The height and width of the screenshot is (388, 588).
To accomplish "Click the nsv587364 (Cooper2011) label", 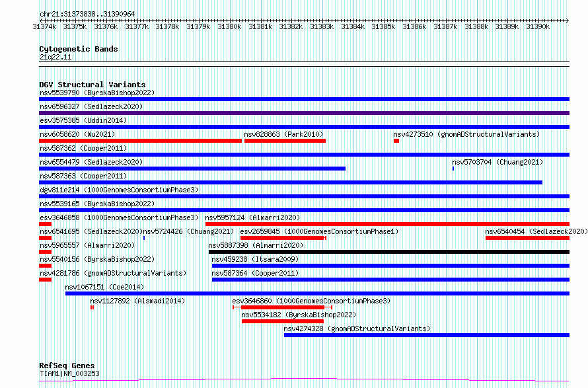I will (255, 273).
